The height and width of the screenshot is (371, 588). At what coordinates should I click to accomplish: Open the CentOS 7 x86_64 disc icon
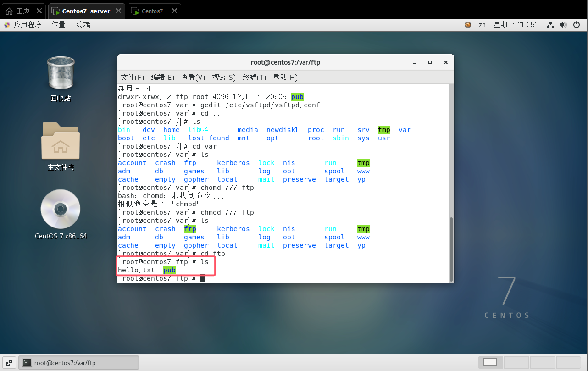coord(61,209)
